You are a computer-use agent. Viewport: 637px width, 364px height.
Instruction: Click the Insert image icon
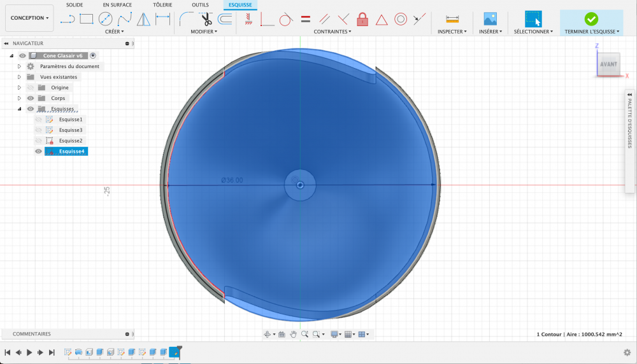490,19
